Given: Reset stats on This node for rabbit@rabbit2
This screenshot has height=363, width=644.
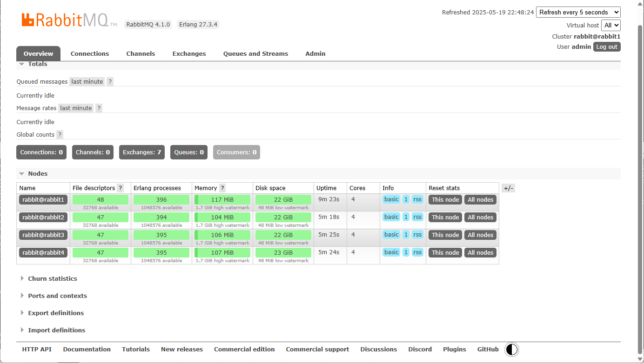Looking at the screenshot, I should point(445,217).
